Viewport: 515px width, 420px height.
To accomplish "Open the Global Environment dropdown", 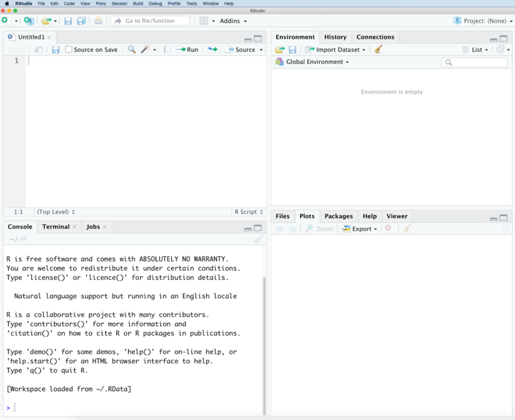I will pos(313,62).
